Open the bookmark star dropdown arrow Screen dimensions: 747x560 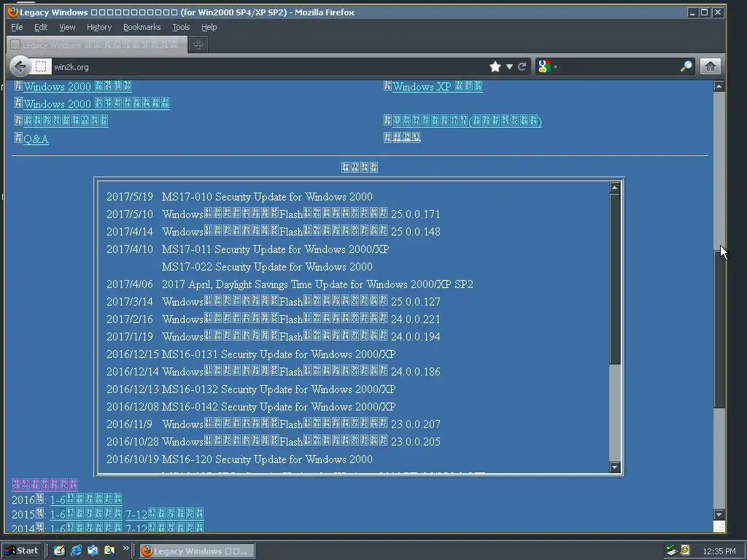click(x=509, y=66)
